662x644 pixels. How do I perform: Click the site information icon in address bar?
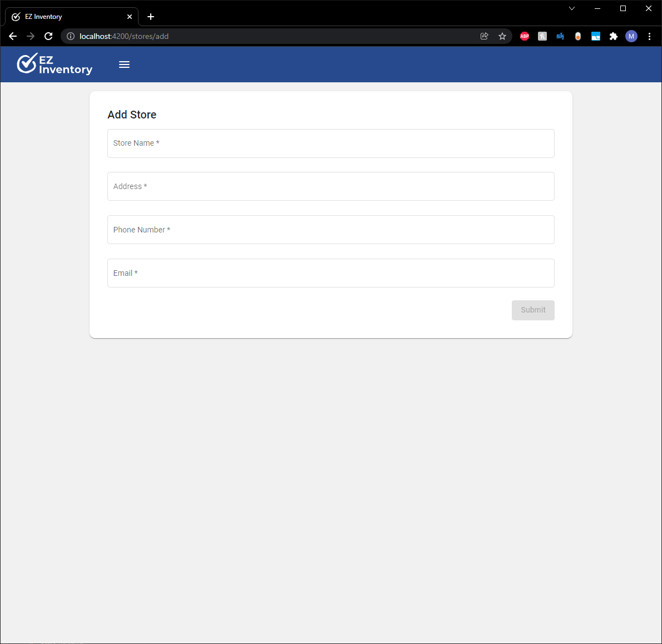[70, 36]
